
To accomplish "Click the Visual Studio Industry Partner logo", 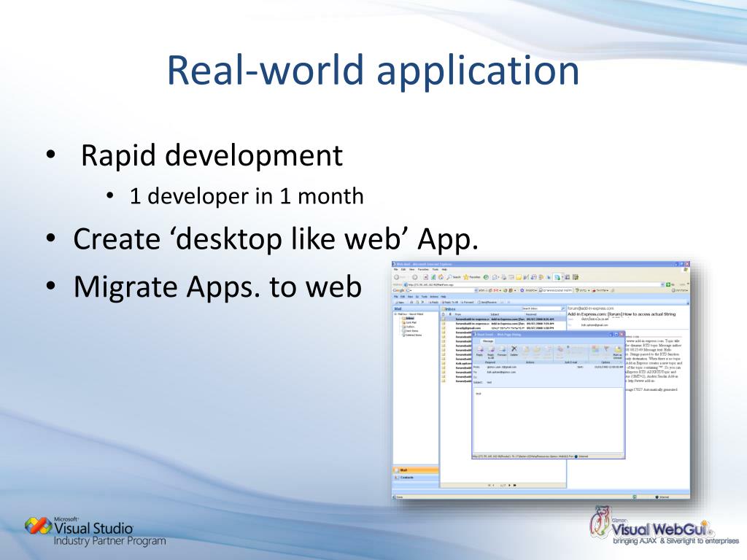I will tap(96, 532).
